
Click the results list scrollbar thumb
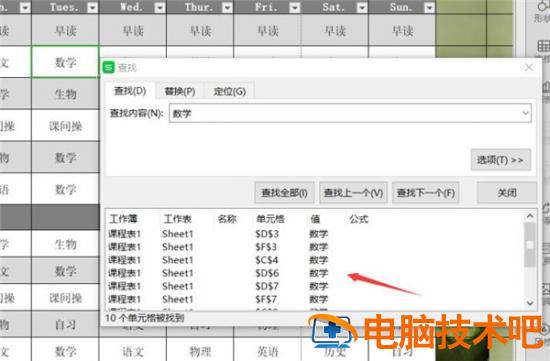coord(530,245)
